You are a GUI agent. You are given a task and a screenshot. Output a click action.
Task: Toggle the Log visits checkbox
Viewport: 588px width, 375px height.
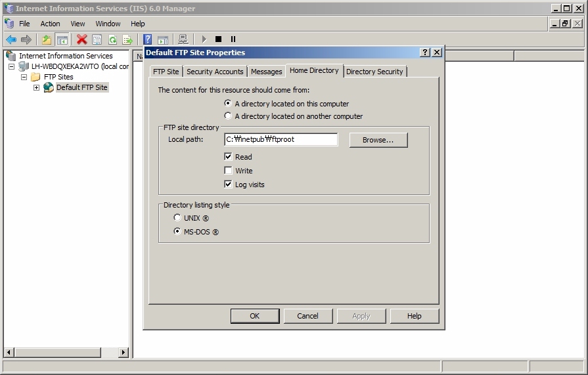(x=228, y=184)
